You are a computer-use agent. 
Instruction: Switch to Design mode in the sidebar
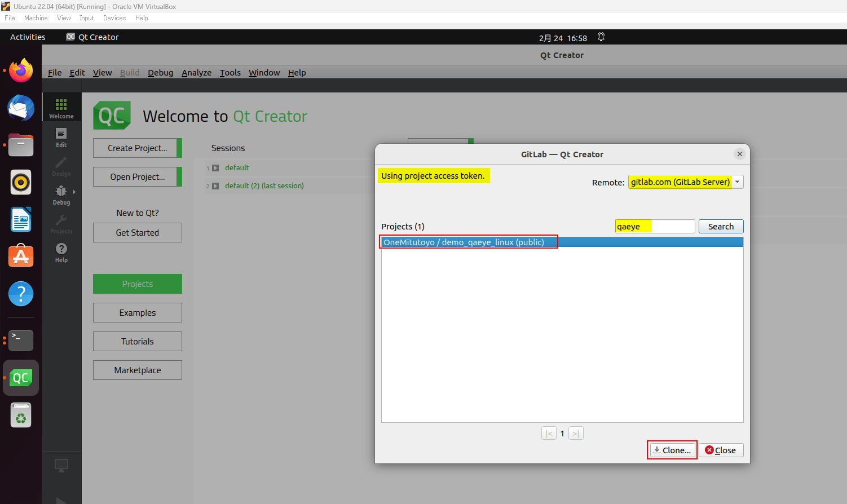click(61, 166)
